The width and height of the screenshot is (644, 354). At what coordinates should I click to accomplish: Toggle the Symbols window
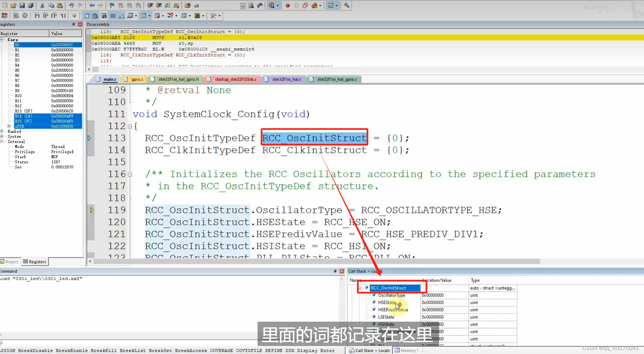click(x=104, y=15)
